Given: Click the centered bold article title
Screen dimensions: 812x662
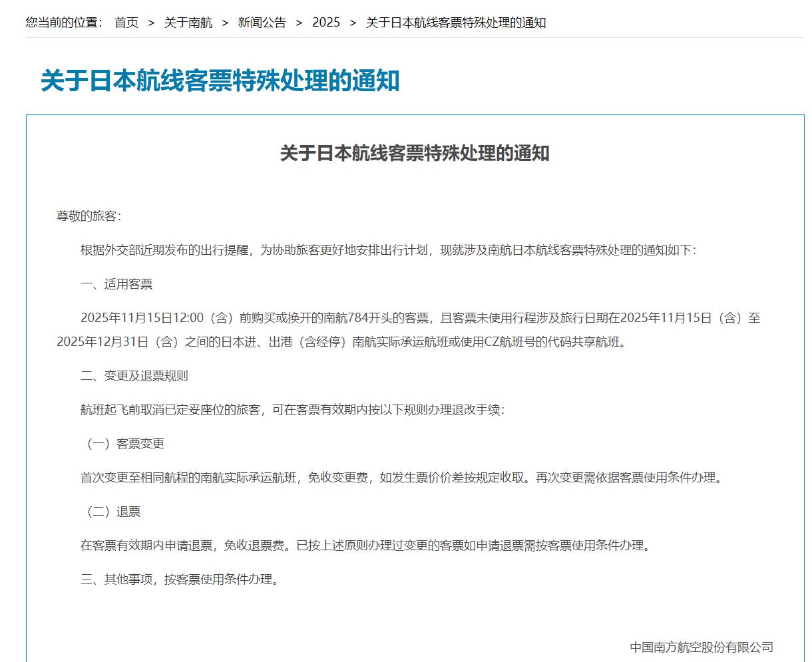Looking at the screenshot, I should pos(415,153).
